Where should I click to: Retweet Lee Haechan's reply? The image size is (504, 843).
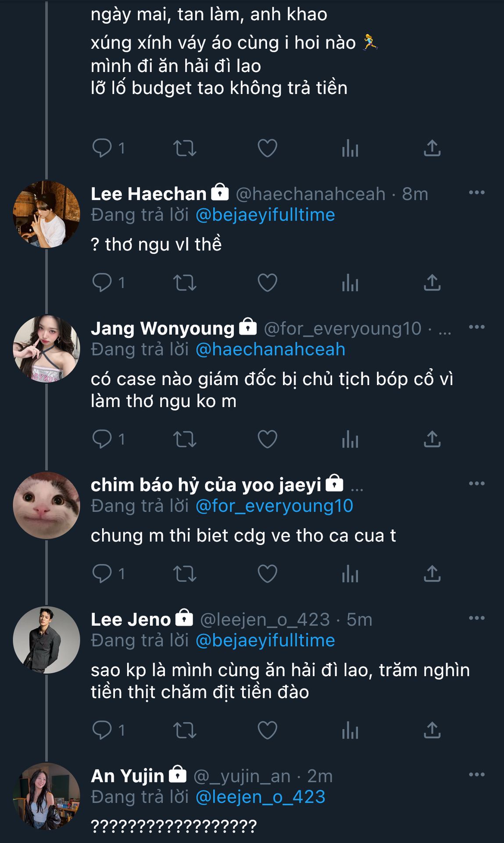click(185, 283)
